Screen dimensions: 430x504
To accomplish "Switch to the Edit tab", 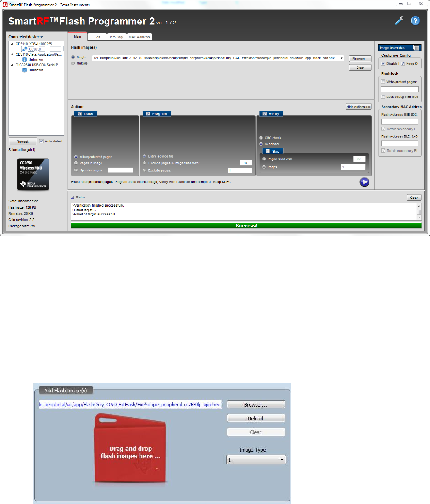I will coord(97,37).
